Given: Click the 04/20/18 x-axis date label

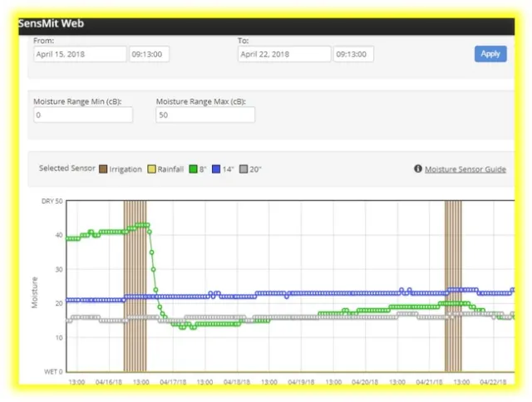Looking at the screenshot, I should pyautogui.click(x=365, y=382).
